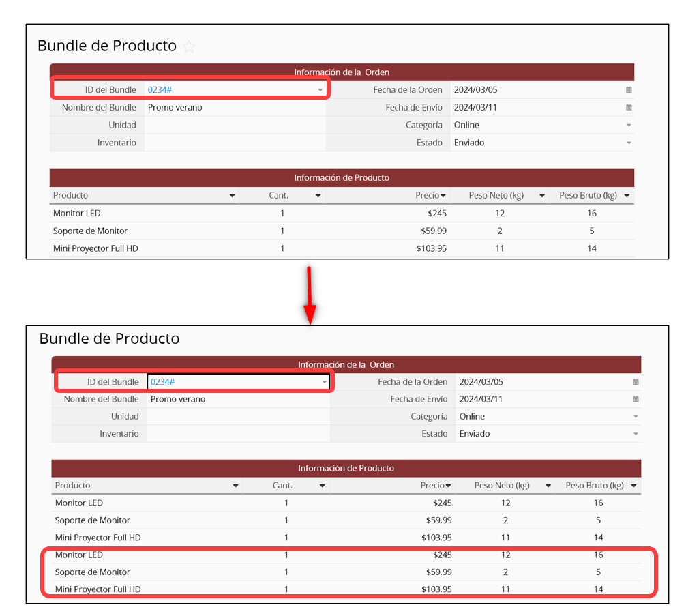Open Peso Neto (kg) column menu in upper table
Viewport: 686px width, 616px height.
[x=542, y=196]
